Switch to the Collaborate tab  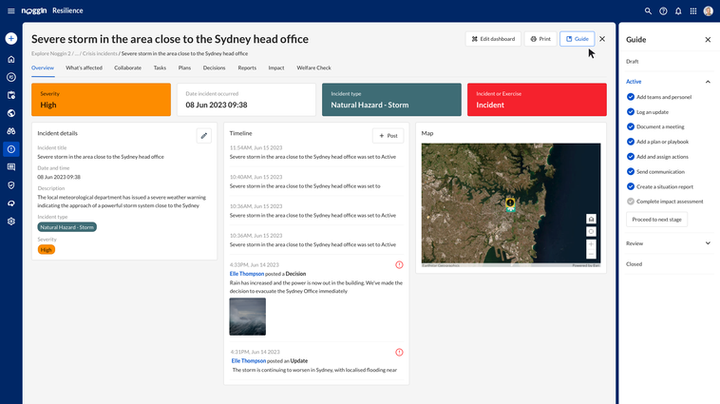click(x=128, y=68)
